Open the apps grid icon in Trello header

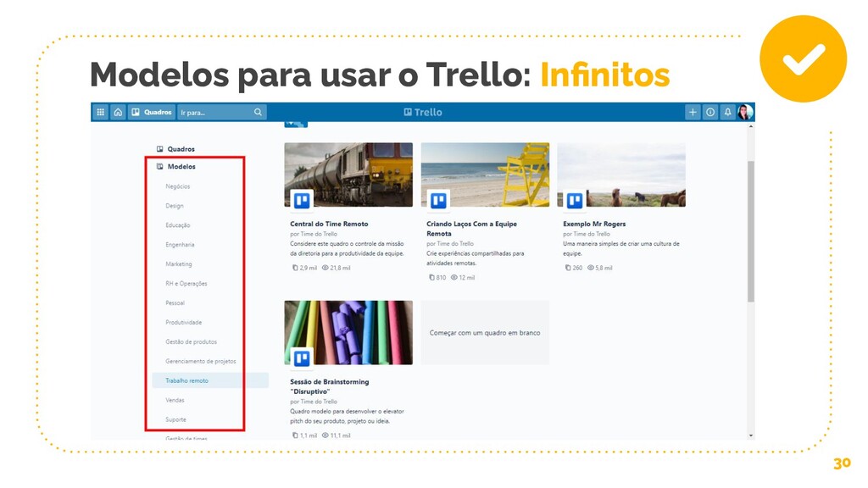100,113
